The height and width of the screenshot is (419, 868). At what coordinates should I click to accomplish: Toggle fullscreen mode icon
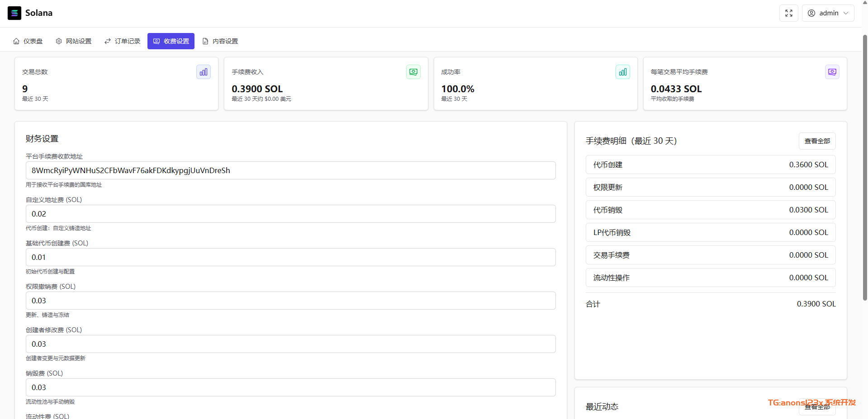(x=788, y=13)
